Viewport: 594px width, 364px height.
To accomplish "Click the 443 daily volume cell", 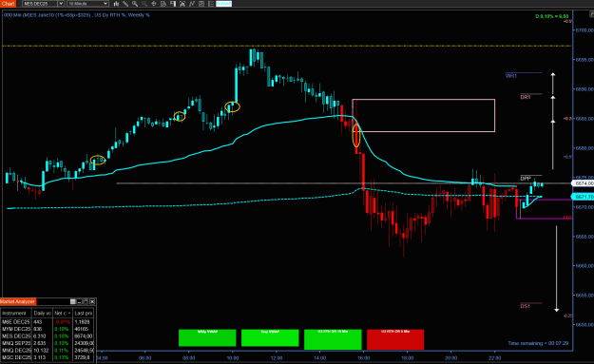I will (x=42, y=321).
